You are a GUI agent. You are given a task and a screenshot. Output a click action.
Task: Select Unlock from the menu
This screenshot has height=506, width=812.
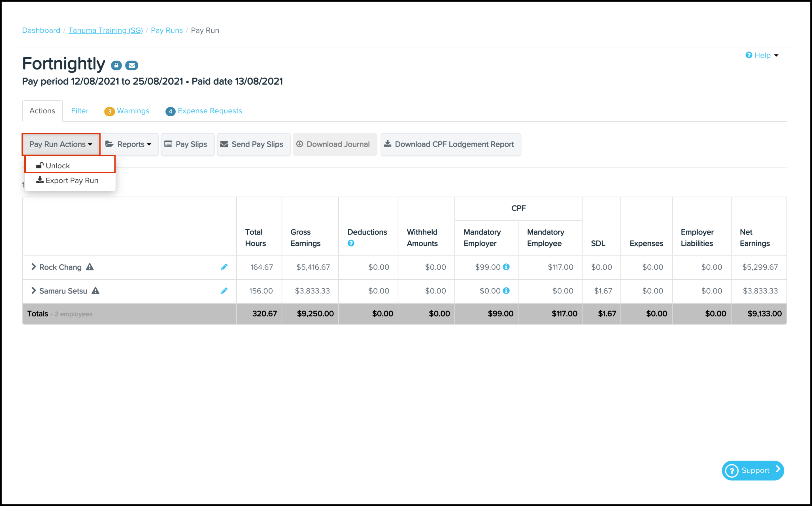point(58,166)
